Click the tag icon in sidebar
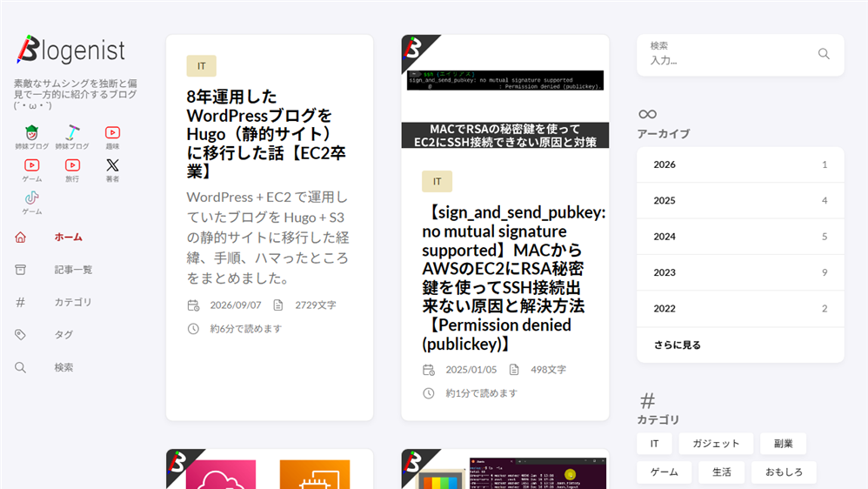868x489 pixels. coord(21,334)
